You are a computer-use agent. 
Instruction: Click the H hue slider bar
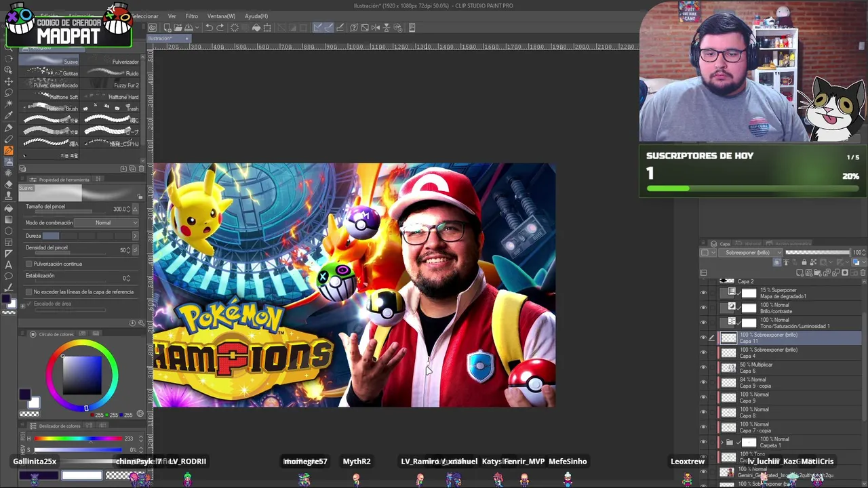click(x=78, y=439)
